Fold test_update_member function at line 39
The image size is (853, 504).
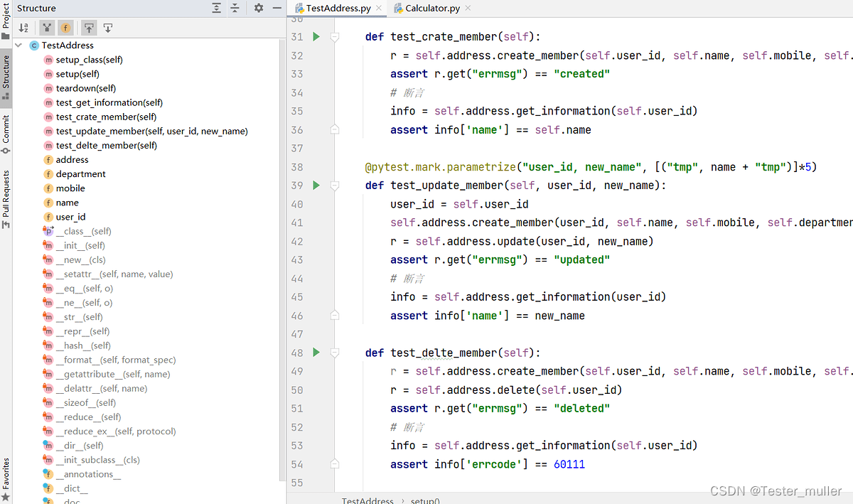pos(335,185)
